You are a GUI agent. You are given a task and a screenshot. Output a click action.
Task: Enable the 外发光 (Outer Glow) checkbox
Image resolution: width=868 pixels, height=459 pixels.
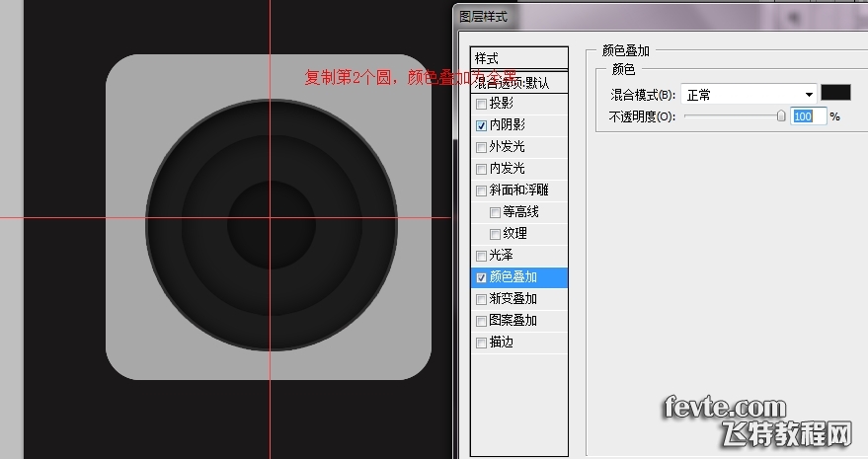482,147
